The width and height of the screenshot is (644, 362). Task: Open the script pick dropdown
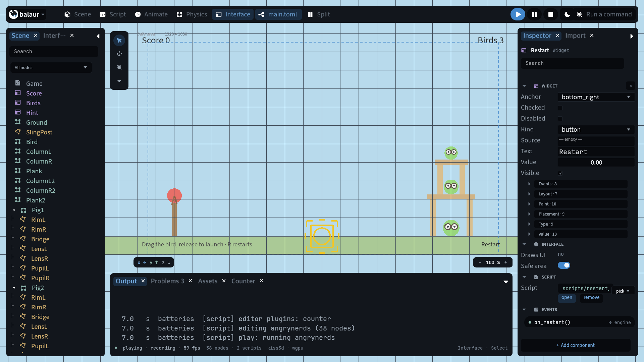click(623, 291)
